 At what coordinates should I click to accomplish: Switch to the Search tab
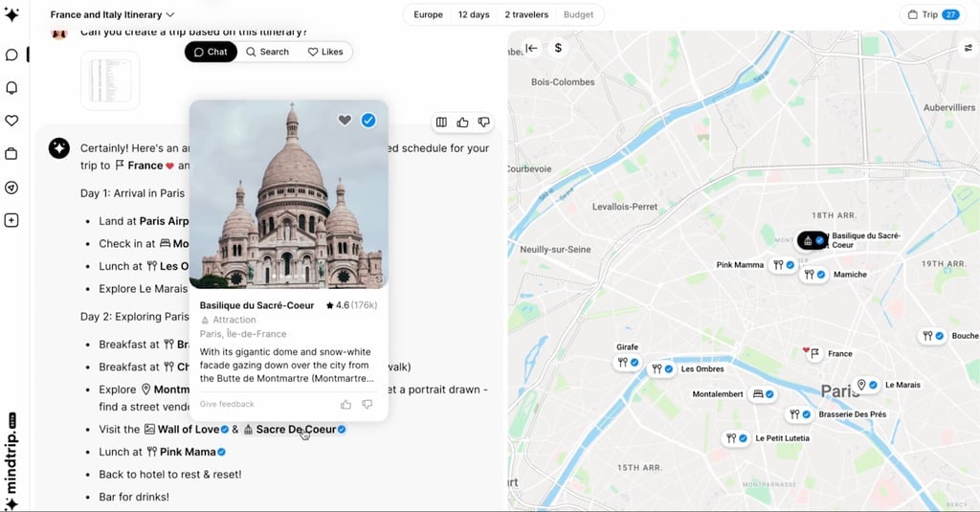(268, 52)
